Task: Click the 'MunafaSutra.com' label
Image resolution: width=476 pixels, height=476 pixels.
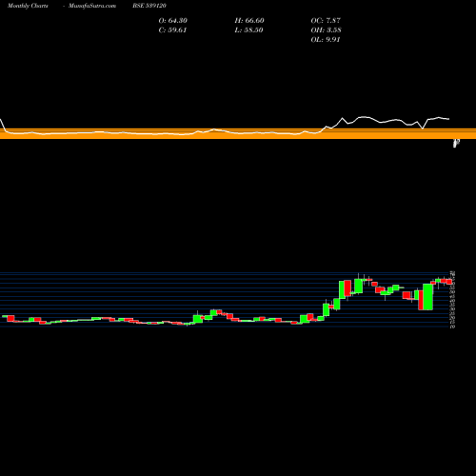Action: tap(92, 6)
